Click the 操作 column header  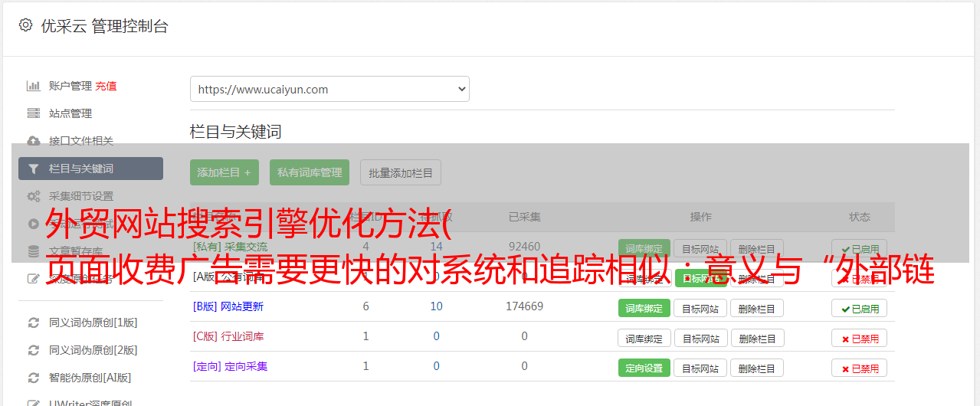pyautogui.click(x=701, y=217)
